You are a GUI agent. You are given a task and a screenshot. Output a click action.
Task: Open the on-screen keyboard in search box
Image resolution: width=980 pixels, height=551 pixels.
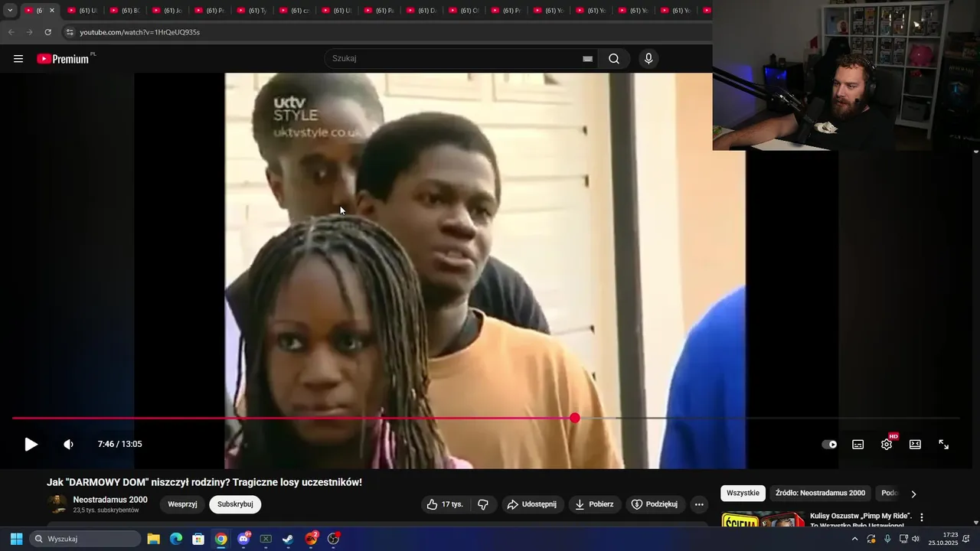587,59
